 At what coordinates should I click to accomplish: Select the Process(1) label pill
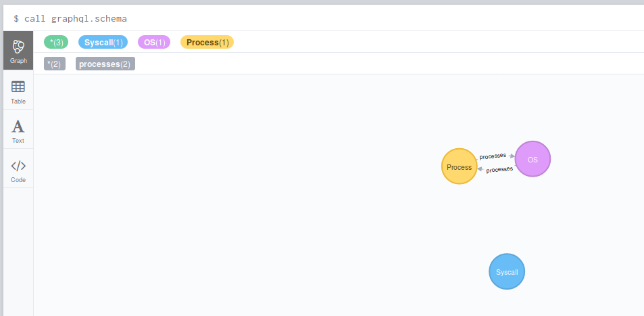point(207,42)
